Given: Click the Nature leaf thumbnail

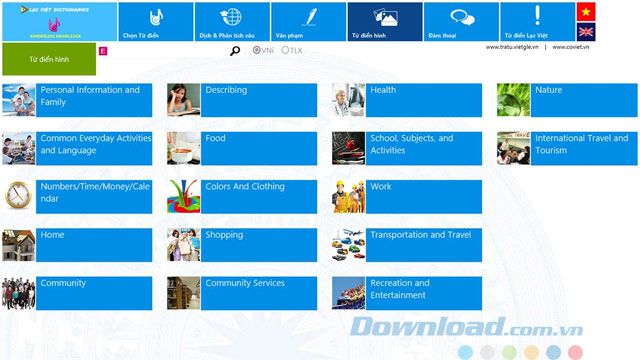Looking at the screenshot, I should pos(513,100).
